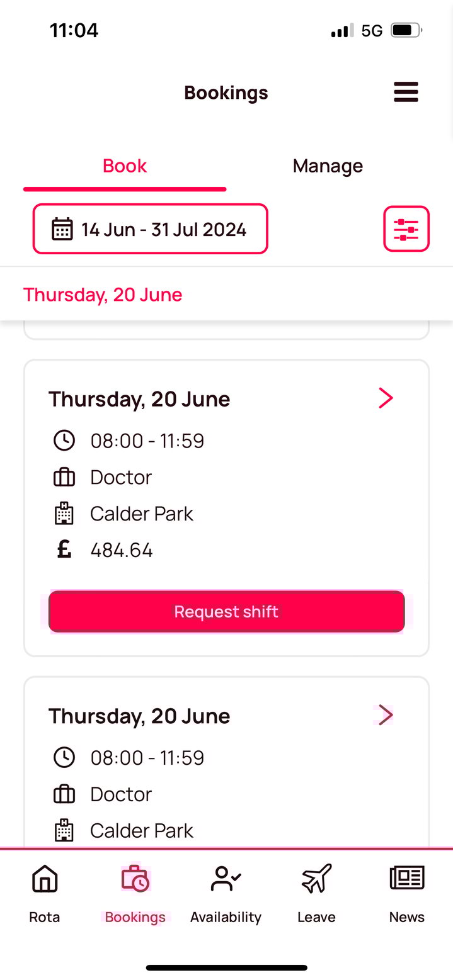Tap the building icon next to Calder Park

pyautogui.click(x=64, y=513)
